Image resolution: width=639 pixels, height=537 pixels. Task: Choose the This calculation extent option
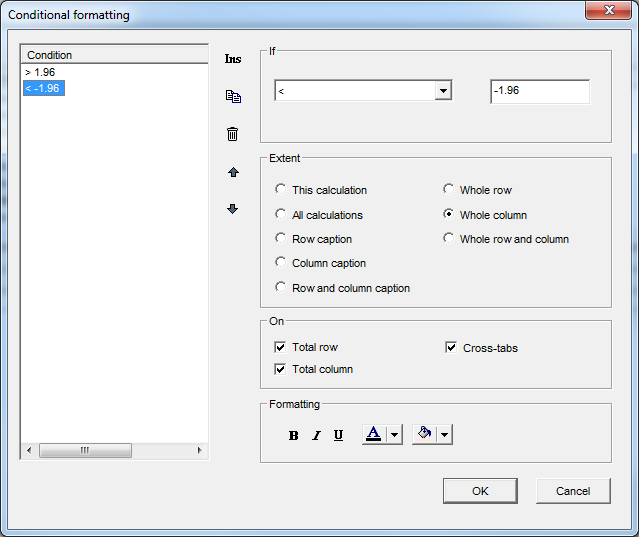[x=281, y=190]
